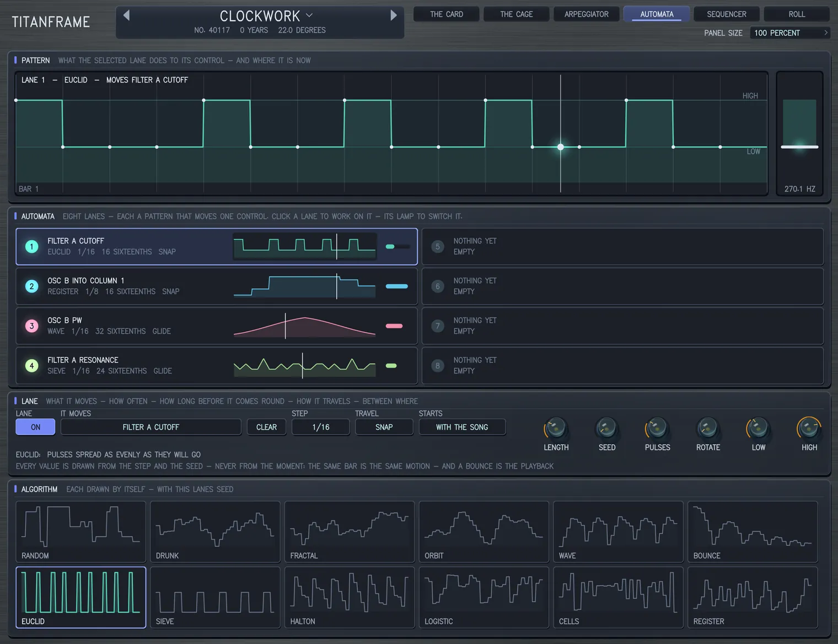The width and height of the screenshot is (838, 644).
Task: Open the CLOCKWORK preset dropdown
Action: pos(266,16)
